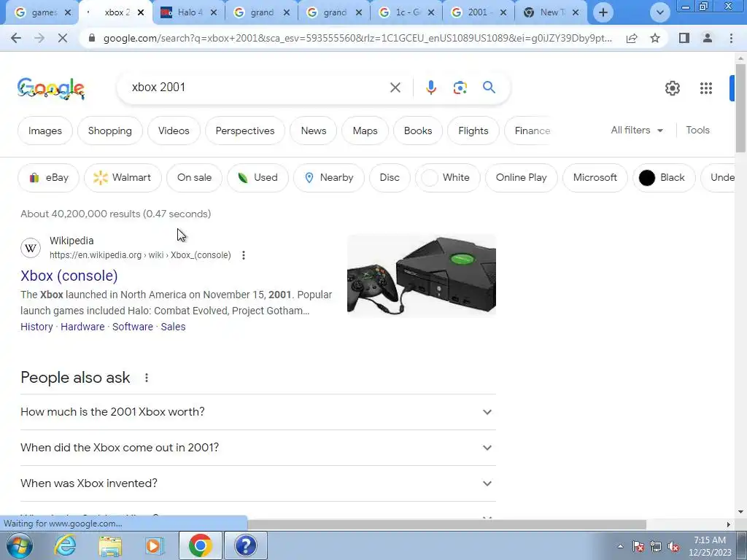This screenshot has width=747, height=560.
Task: Open the side panel icon
Action: coord(684,38)
